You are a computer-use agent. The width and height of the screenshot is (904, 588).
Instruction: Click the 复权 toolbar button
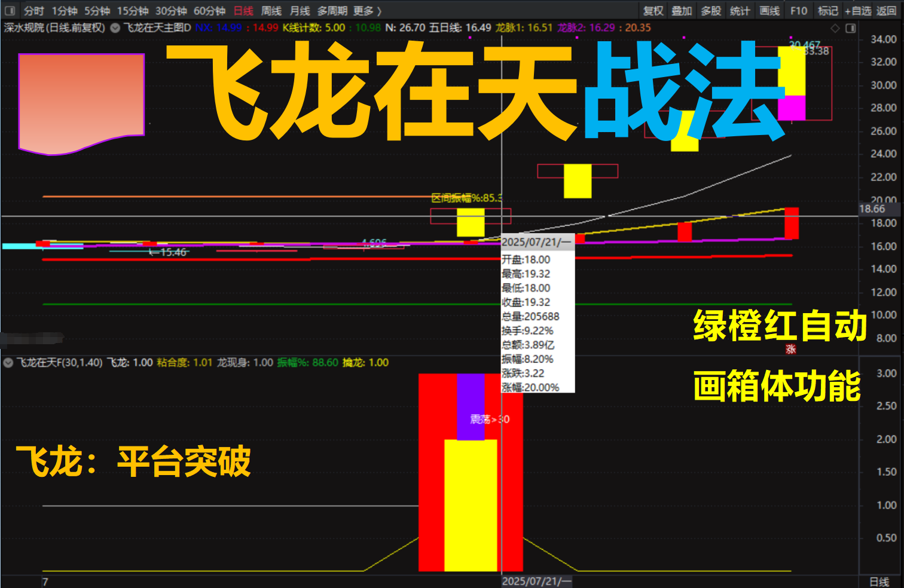click(x=653, y=11)
